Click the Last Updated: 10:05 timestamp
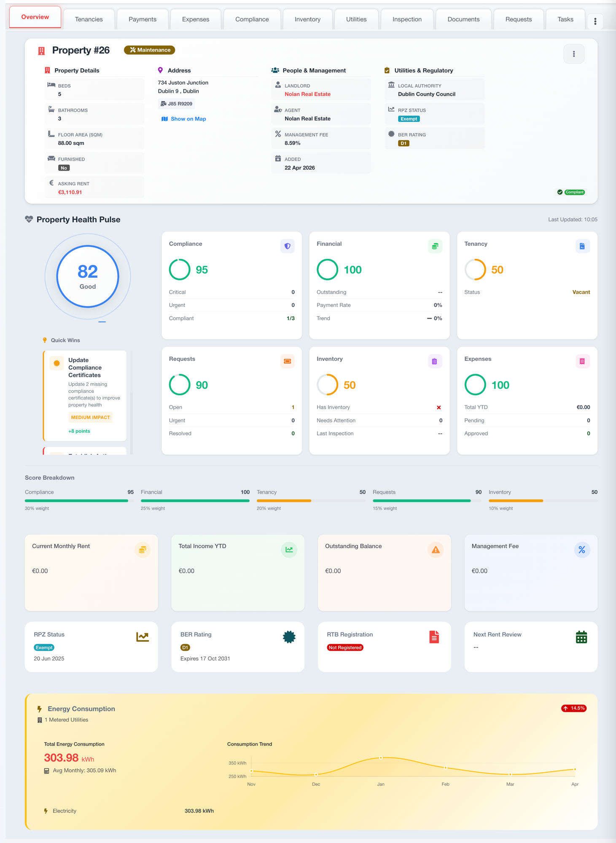Image resolution: width=616 pixels, height=843 pixels. (x=573, y=220)
